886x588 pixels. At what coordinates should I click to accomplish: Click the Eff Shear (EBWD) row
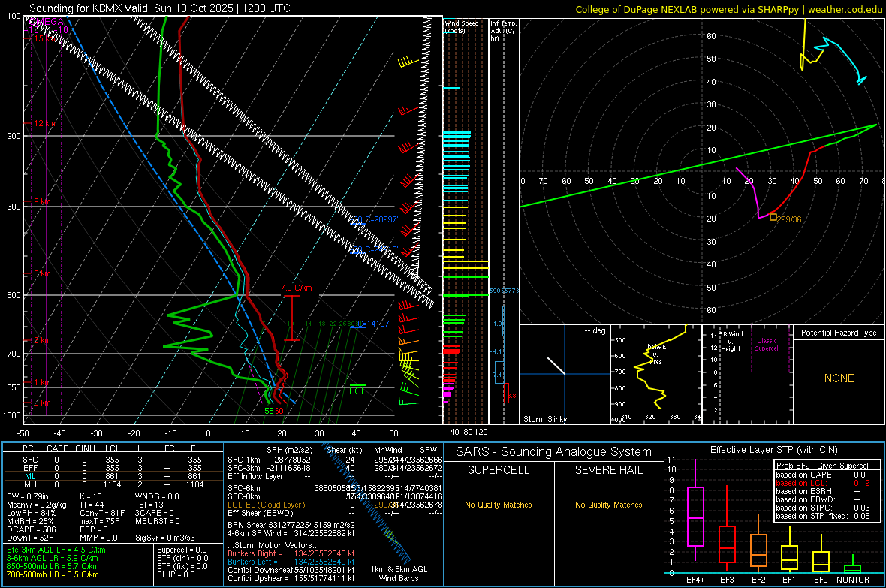coord(335,514)
